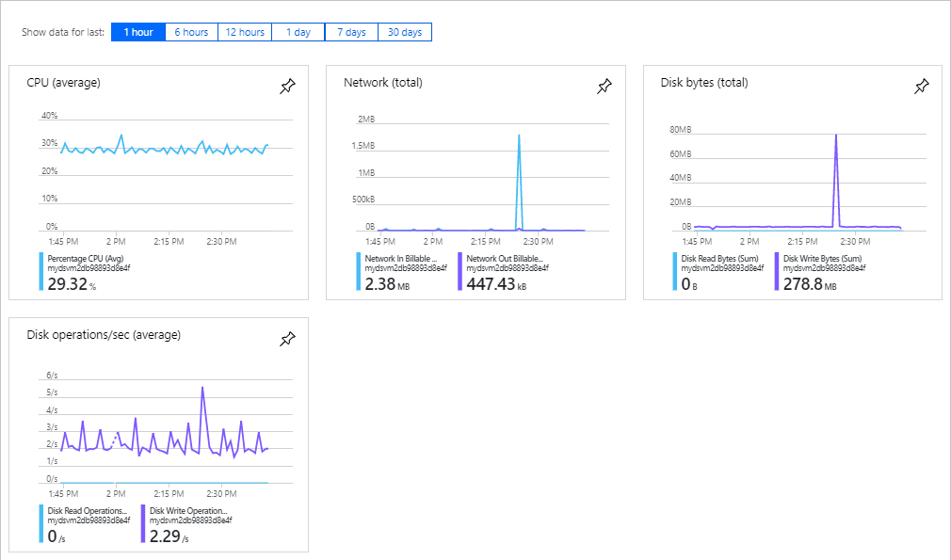Viewport: 951px width, 560px height.
Task: Pin the Network (total) chart to dashboard
Action: [604, 87]
